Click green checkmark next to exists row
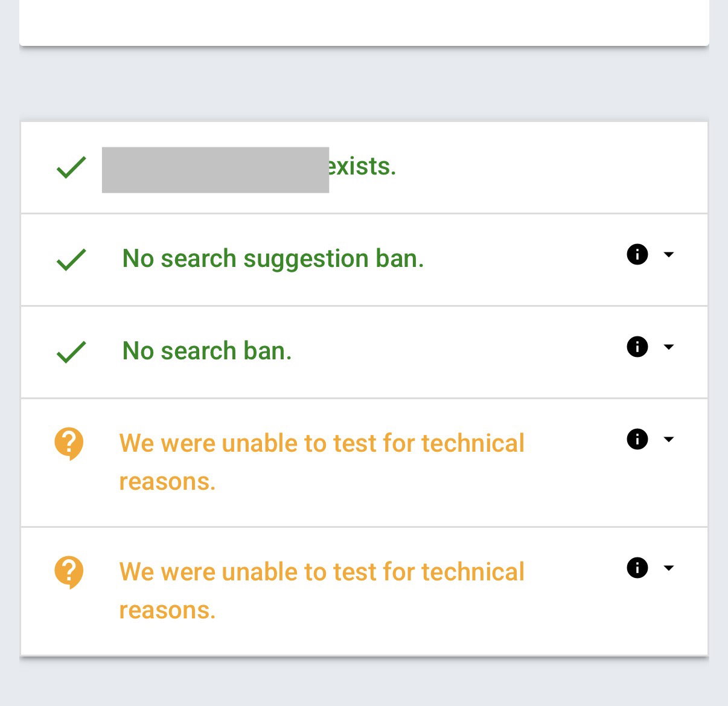 (71, 167)
